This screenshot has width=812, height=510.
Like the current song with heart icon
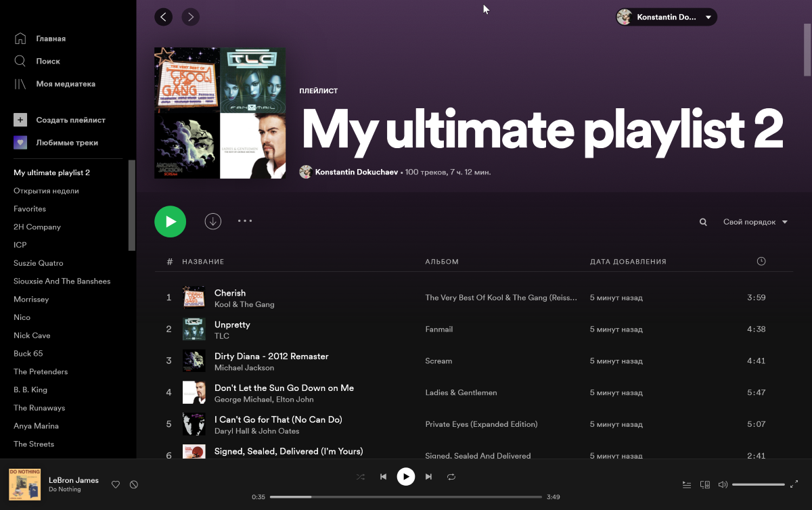pyautogui.click(x=116, y=484)
